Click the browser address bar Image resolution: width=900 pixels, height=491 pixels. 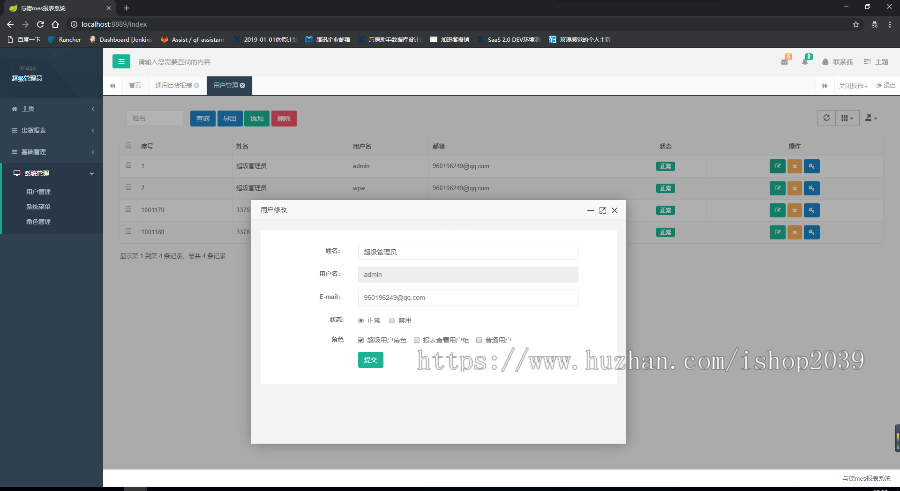coord(459,24)
